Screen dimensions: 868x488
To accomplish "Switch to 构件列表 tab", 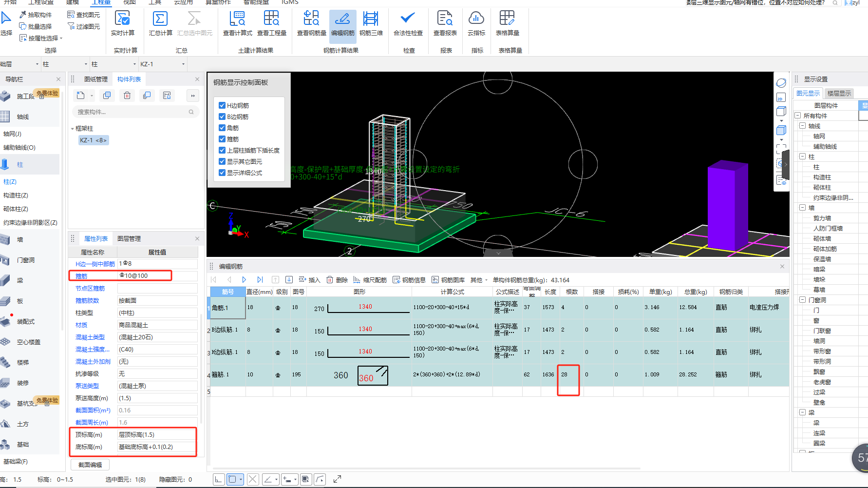I will click(x=129, y=79).
